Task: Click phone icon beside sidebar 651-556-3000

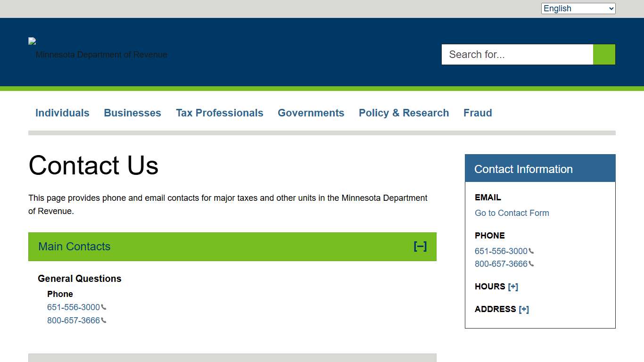Action: pyautogui.click(x=532, y=251)
